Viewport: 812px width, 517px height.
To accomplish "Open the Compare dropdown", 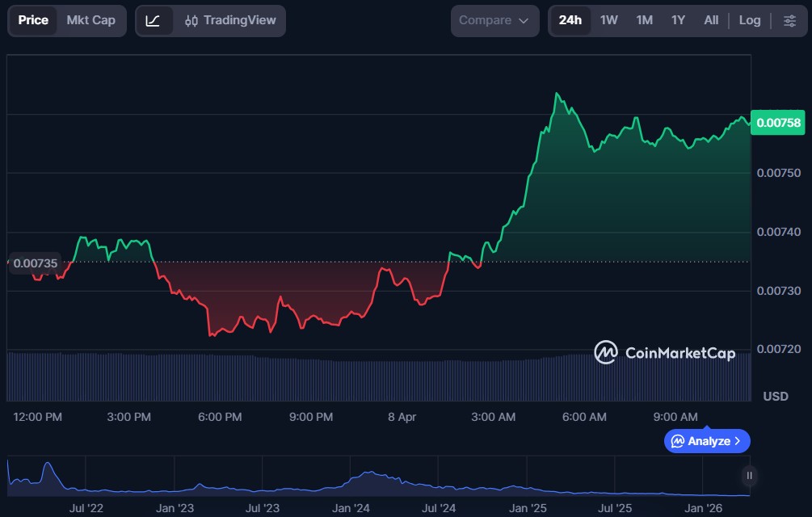I will [494, 20].
